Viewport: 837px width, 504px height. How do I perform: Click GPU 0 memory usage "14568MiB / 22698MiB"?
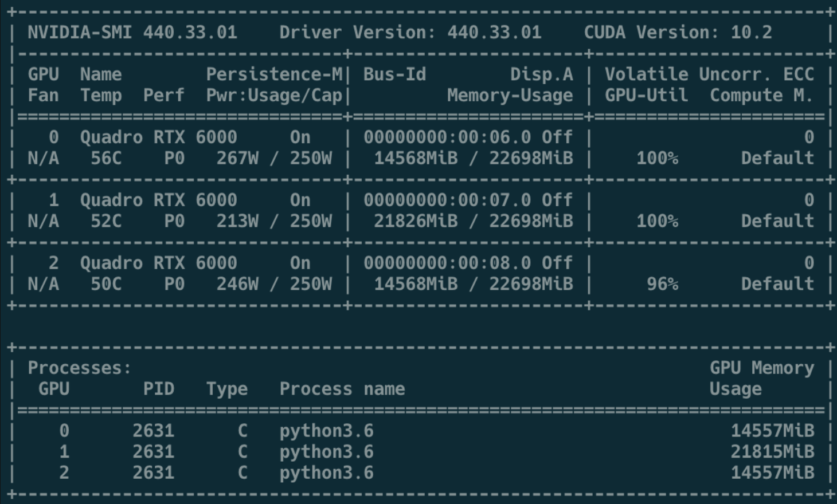point(474,158)
